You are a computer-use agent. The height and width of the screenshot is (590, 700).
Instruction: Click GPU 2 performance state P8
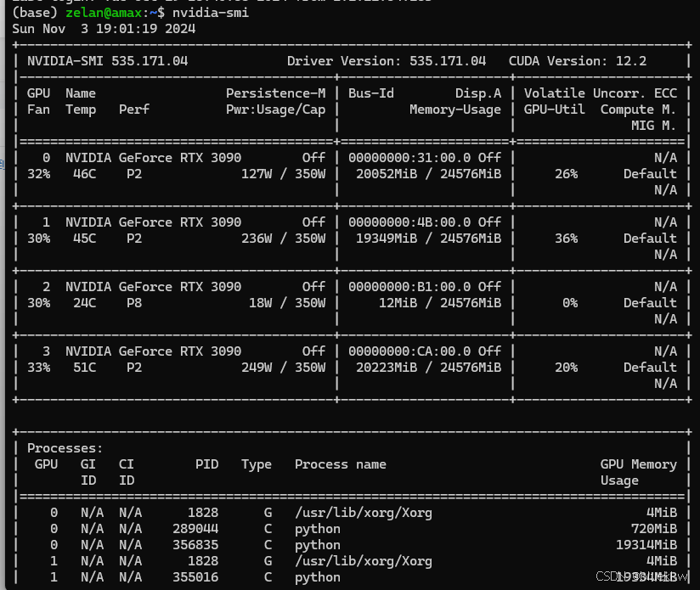click(x=134, y=303)
